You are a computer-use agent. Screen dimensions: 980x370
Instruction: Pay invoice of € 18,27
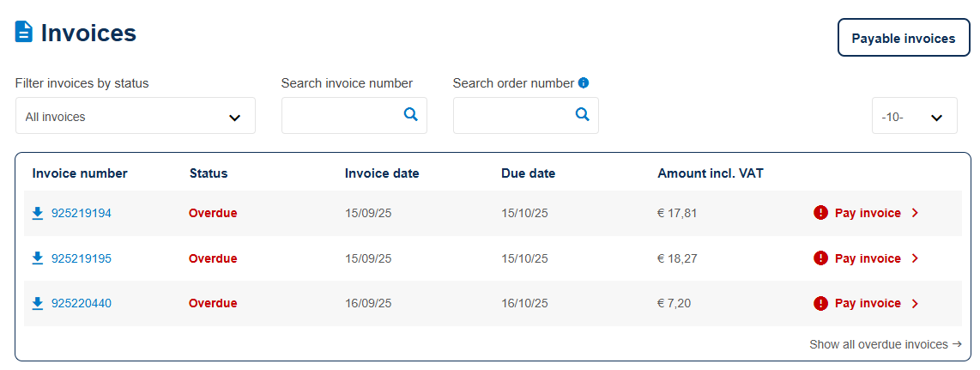pyautogui.click(x=868, y=258)
